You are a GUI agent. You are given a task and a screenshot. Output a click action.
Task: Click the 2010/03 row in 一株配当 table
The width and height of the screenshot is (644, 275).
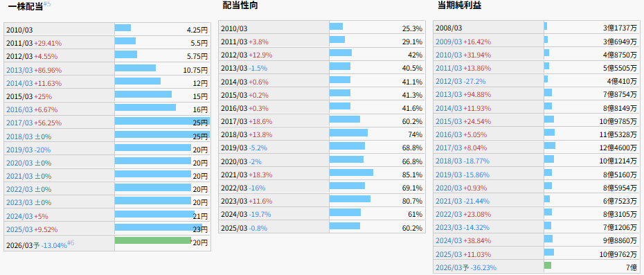[107, 30]
